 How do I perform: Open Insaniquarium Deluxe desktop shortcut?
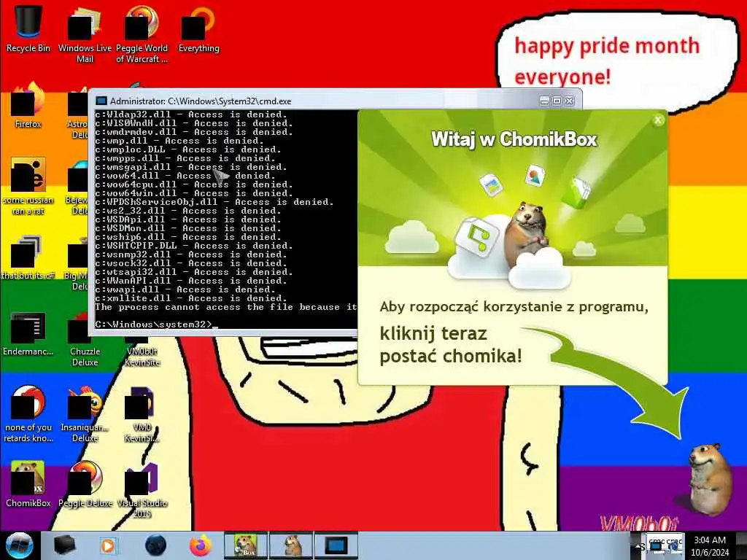pos(85,414)
